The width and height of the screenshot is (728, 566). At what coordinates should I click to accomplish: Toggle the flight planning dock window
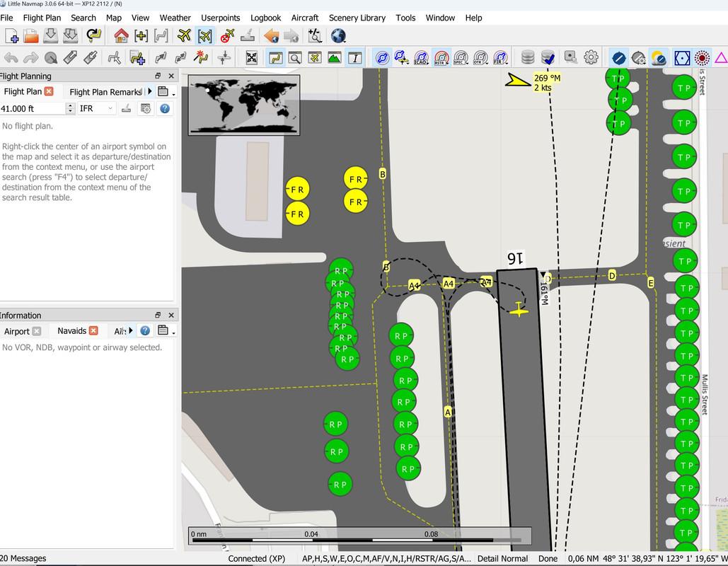[276, 57]
